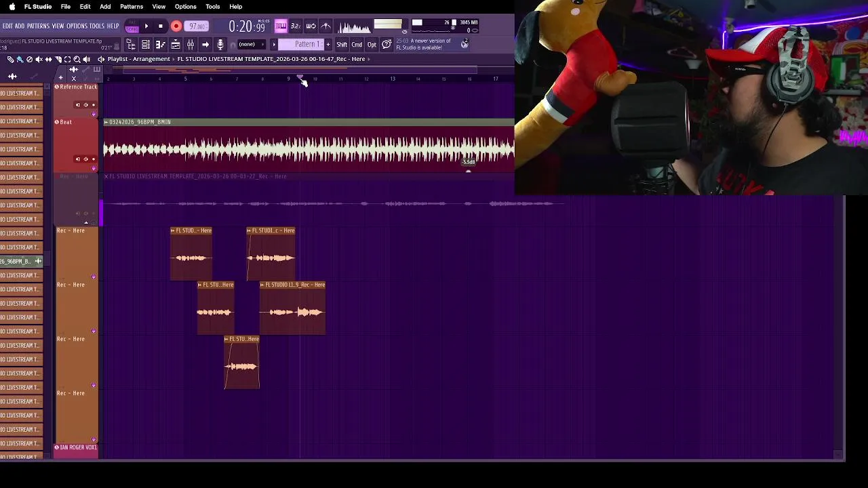Expand the pattern picker arrow left of Pattern 1
This screenshot has height=488, width=868.
coord(274,45)
